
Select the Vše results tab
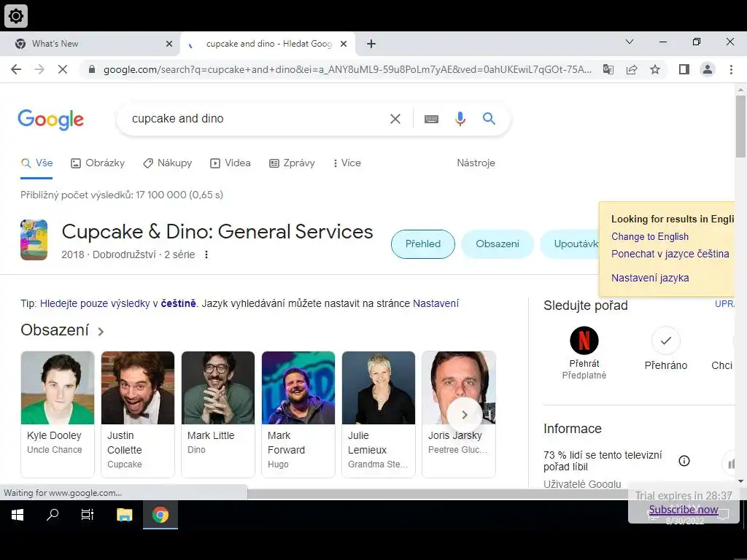coord(36,163)
